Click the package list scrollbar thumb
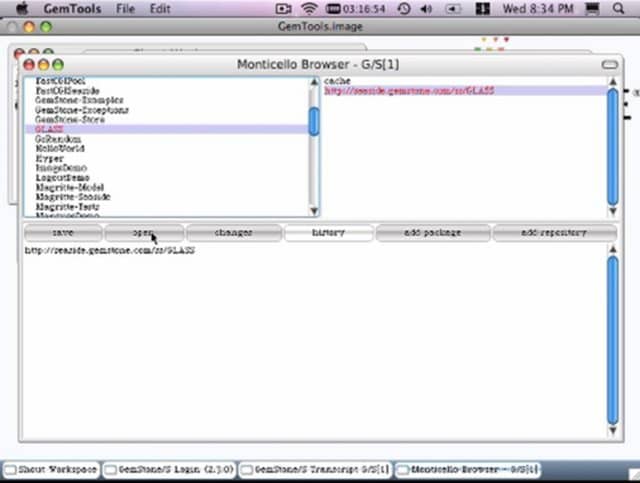This screenshot has width=640, height=483. point(314,121)
